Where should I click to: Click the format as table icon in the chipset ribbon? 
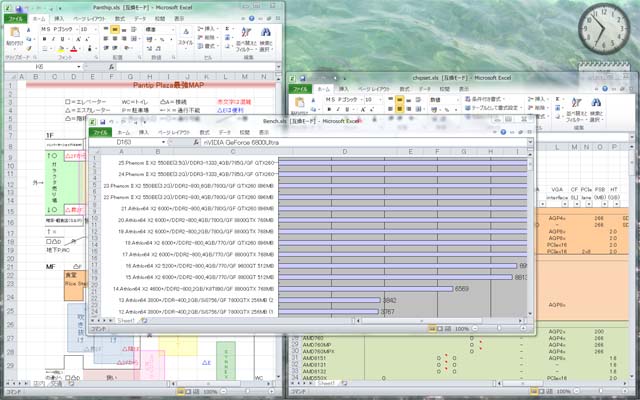(467, 108)
